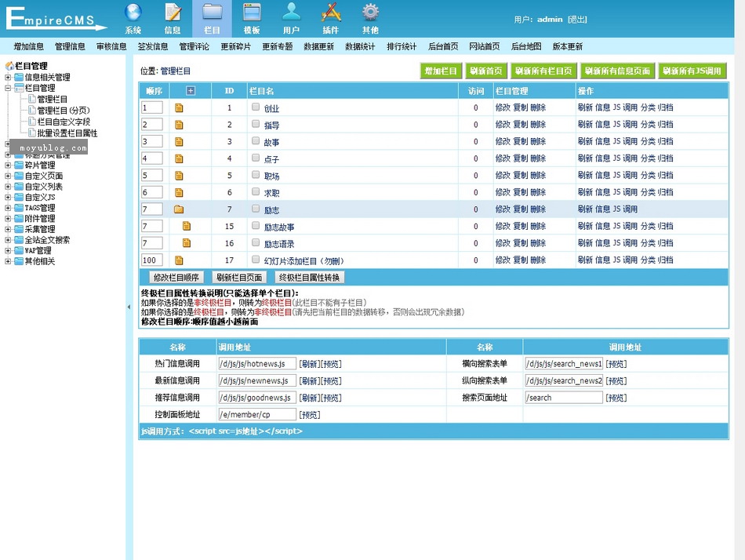Select the 栏目 folder icon in top navigation
Viewport: 745px width, 560px height.
coord(212,13)
